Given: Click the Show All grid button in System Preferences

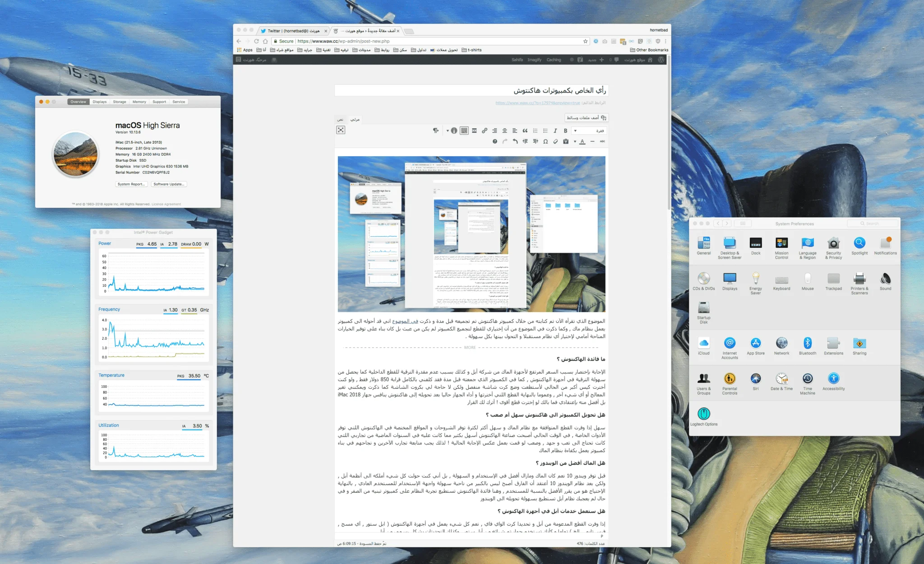Looking at the screenshot, I should click(743, 224).
